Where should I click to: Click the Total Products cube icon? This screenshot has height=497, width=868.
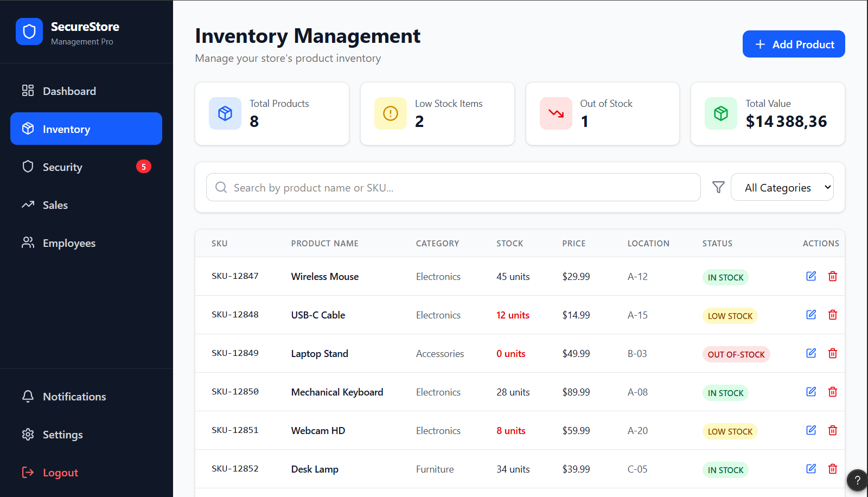point(225,113)
